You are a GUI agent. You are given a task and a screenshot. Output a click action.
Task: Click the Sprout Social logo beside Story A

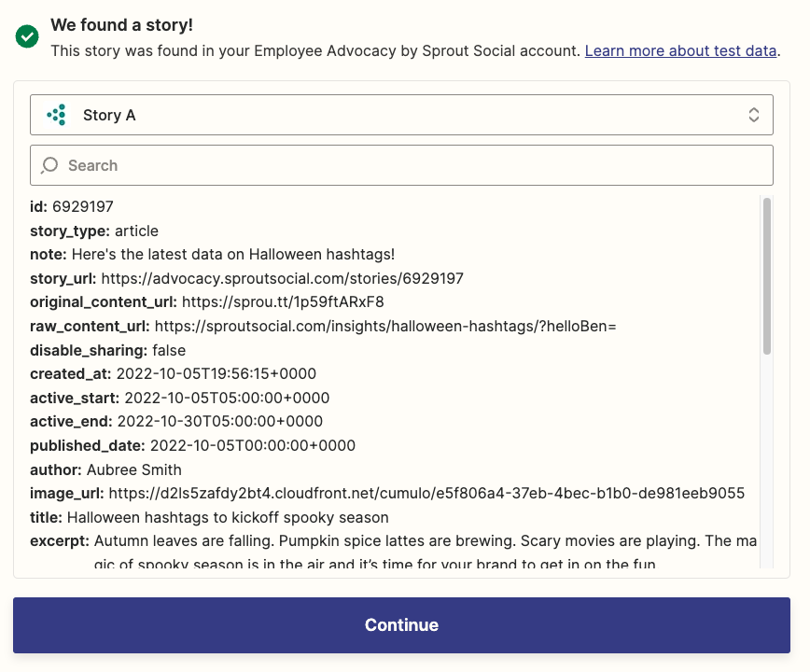[56, 115]
